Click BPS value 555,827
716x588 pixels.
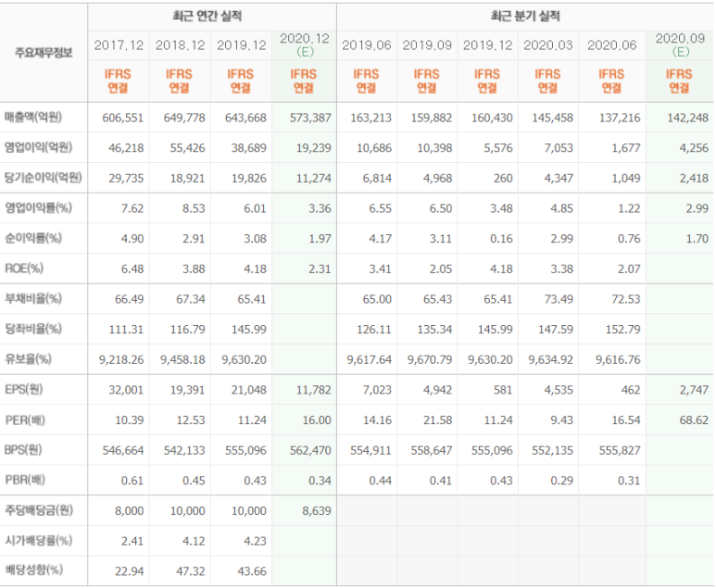[620, 451]
